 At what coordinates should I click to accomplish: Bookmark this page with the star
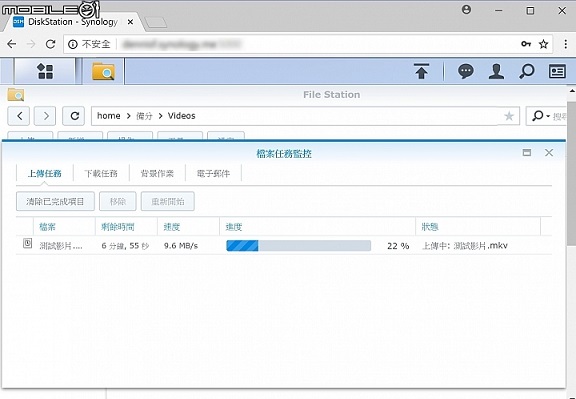coord(543,44)
